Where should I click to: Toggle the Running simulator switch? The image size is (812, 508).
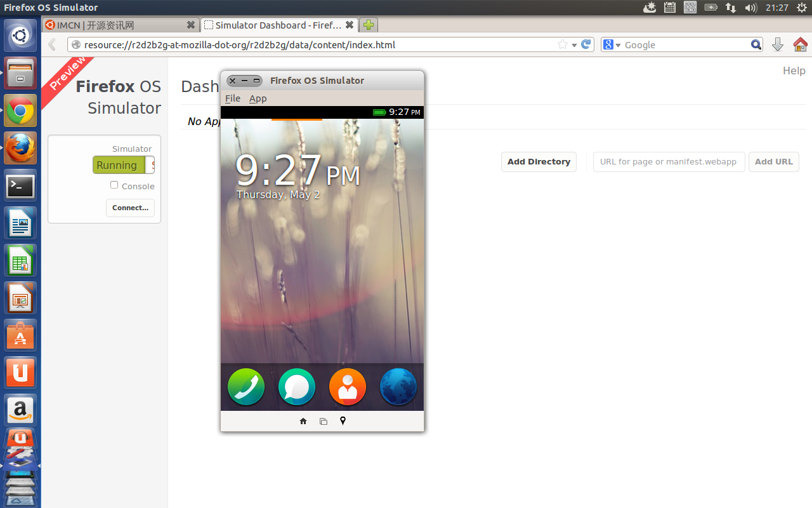coord(124,165)
